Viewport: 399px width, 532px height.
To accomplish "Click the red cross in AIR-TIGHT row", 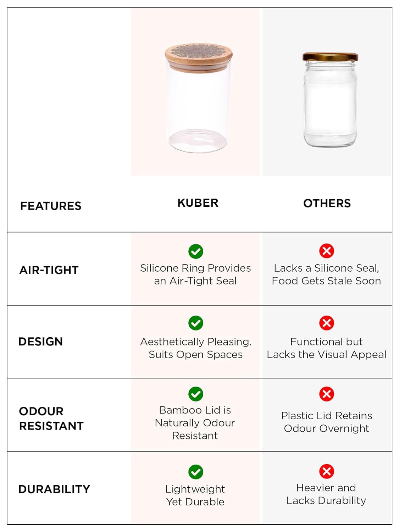I will click(x=327, y=251).
